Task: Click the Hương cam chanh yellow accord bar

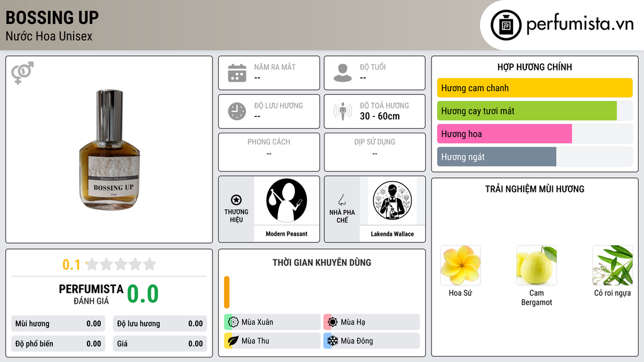Action: click(x=535, y=88)
